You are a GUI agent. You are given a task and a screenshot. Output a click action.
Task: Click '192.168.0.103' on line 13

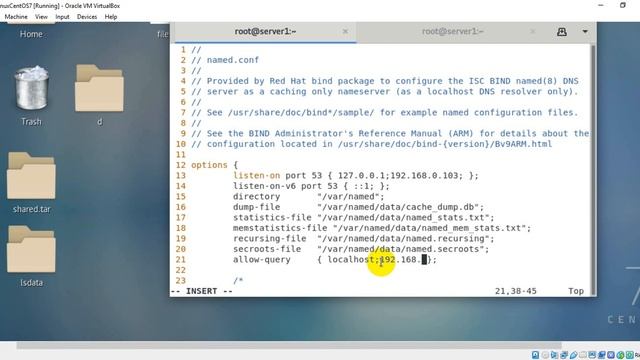point(424,176)
